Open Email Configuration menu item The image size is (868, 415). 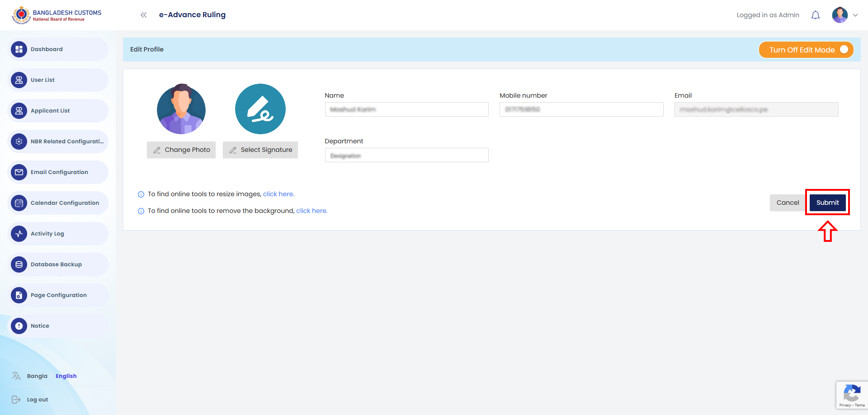click(58, 172)
